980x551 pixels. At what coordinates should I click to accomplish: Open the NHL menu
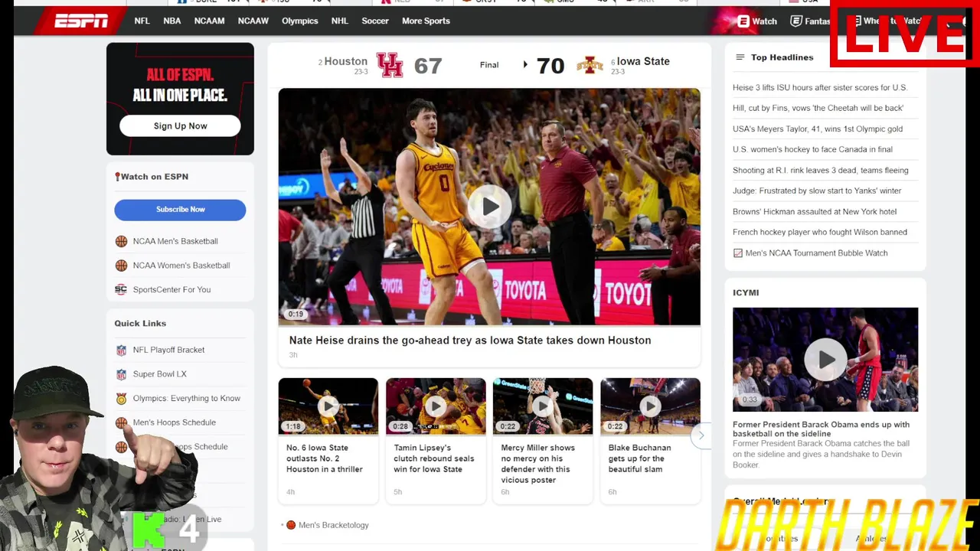coord(340,21)
